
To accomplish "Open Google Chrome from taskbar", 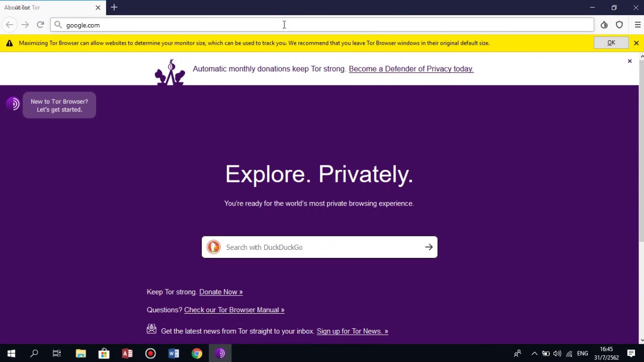I will click(197, 353).
